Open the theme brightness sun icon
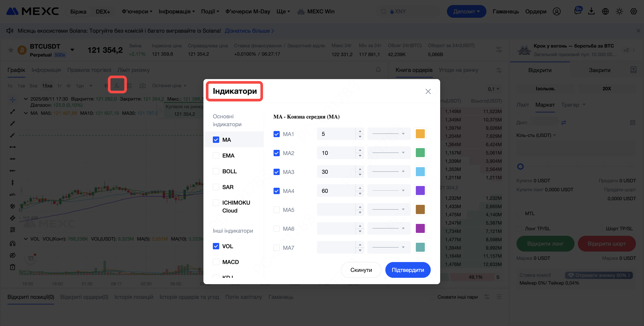The height and width of the screenshot is (326, 644). [x=619, y=11]
